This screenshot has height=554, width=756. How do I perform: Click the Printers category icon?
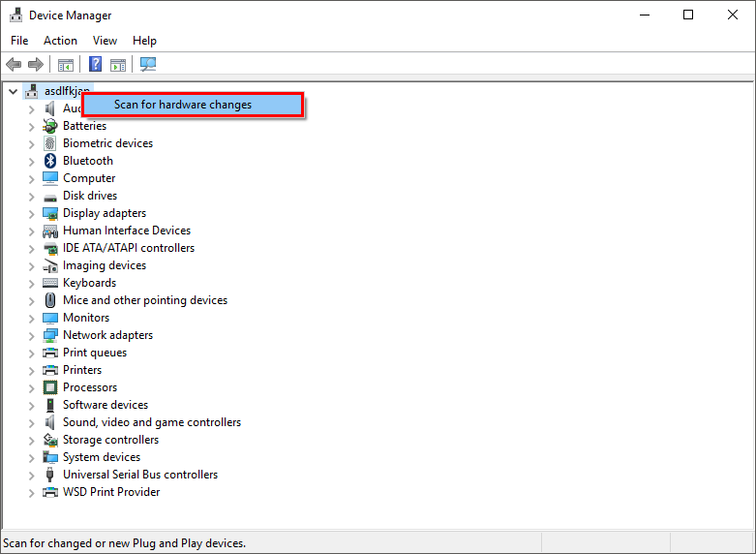pyautogui.click(x=50, y=370)
